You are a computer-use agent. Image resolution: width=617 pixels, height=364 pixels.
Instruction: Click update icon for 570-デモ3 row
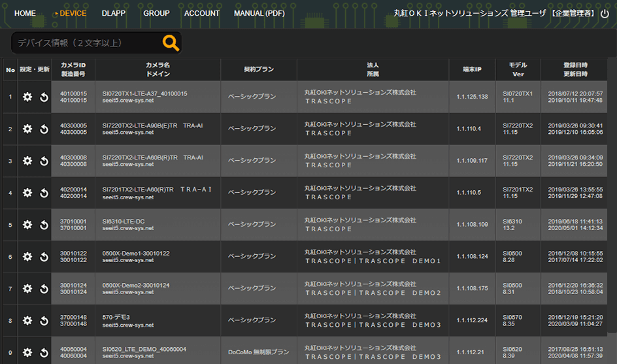[44, 321]
